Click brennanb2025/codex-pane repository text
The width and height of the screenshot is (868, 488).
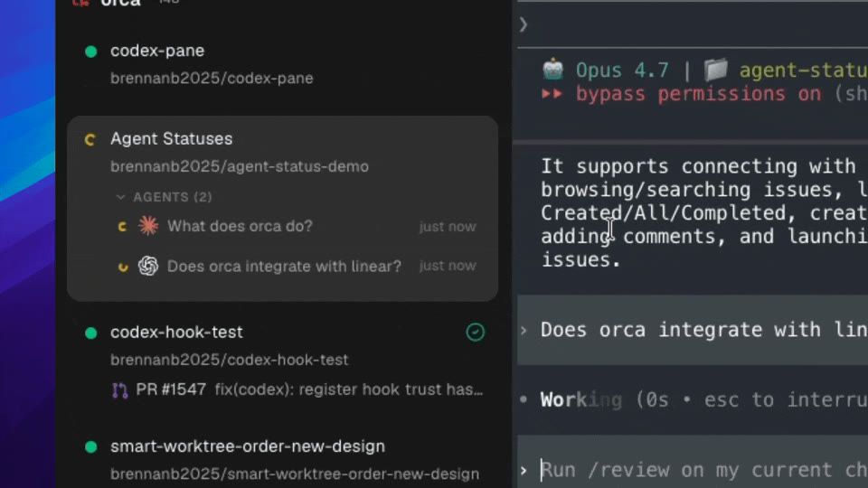(x=212, y=78)
